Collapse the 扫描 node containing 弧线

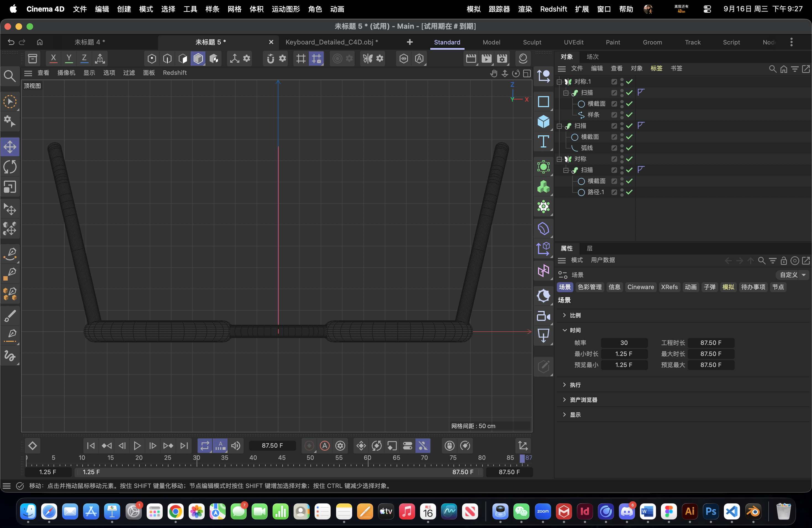559,126
